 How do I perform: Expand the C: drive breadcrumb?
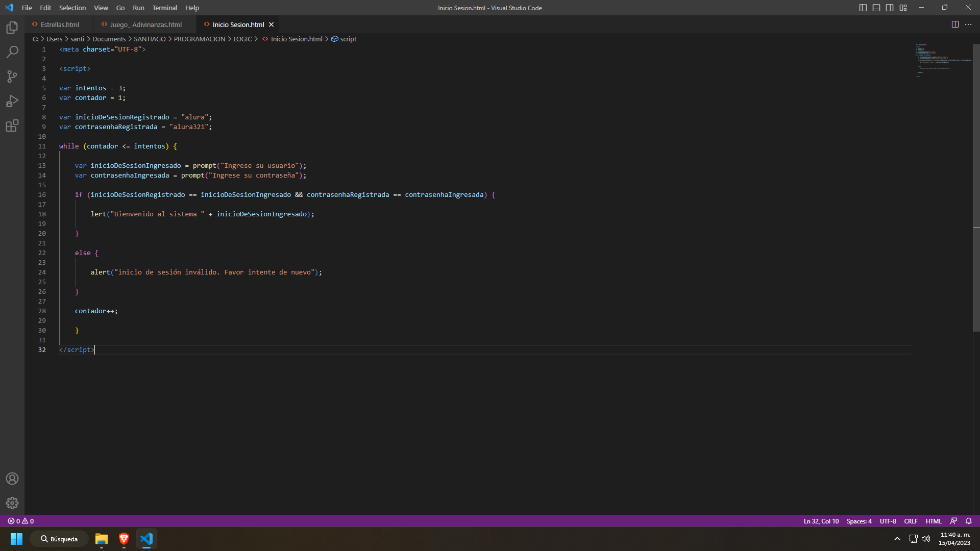point(35,39)
